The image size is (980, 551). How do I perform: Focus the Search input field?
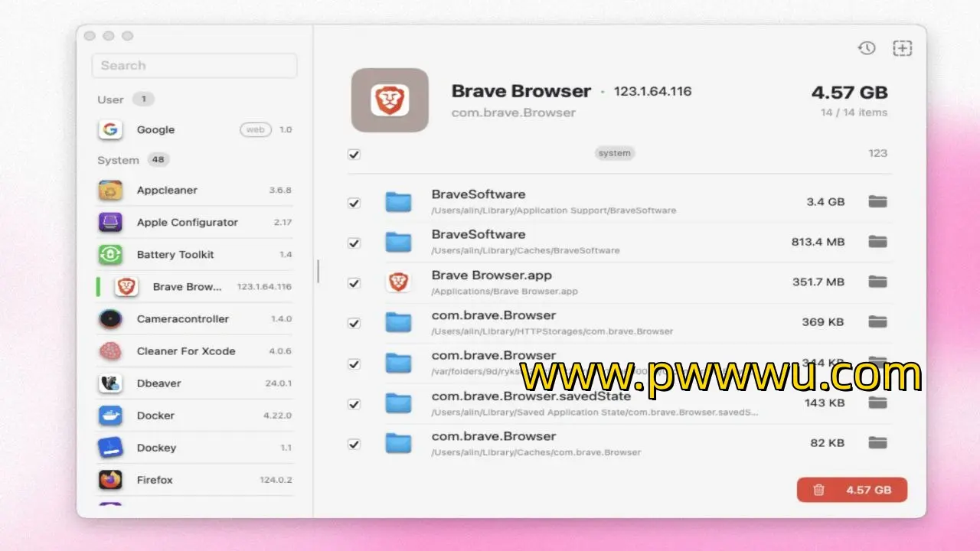[194, 66]
